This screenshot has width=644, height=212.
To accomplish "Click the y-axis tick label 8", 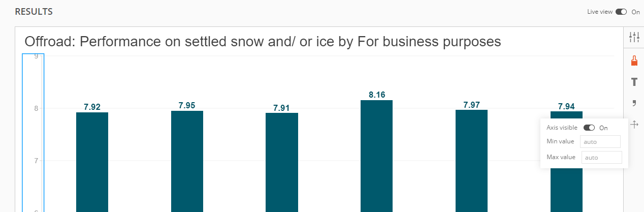I will [36, 108].
